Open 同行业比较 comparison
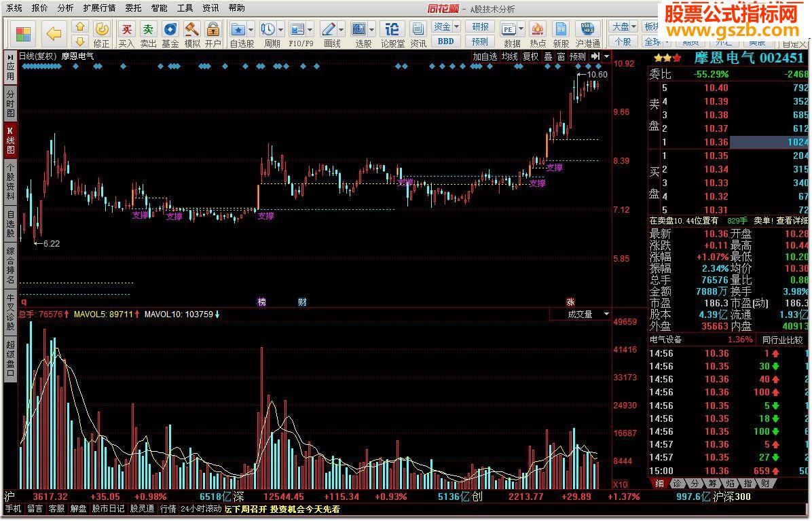 [782, 340]
